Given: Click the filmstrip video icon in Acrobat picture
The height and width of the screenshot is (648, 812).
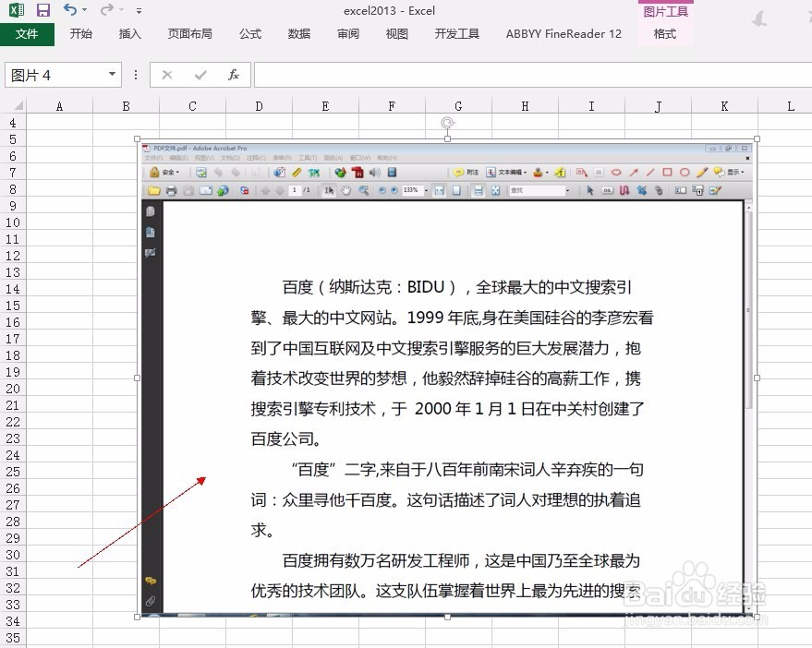Looking at the screenshot, I should [x=392, y=173].
